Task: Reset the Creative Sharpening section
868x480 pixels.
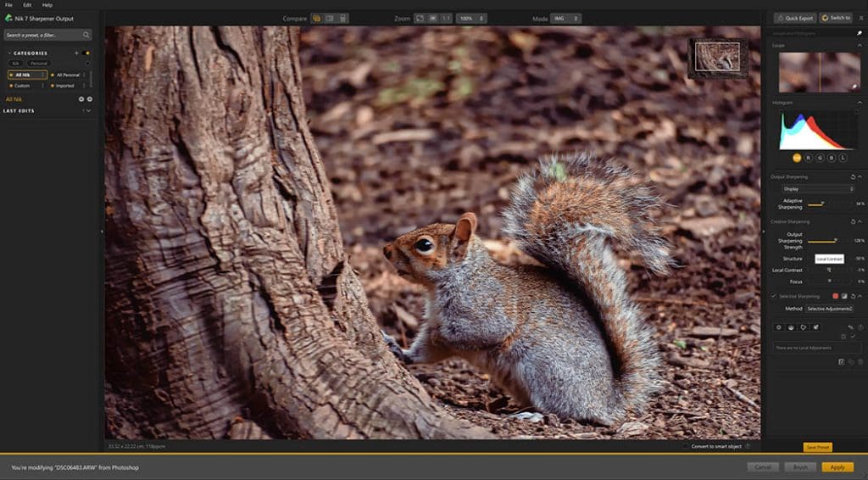Action: pyautogui.click(x=853, y=221)
